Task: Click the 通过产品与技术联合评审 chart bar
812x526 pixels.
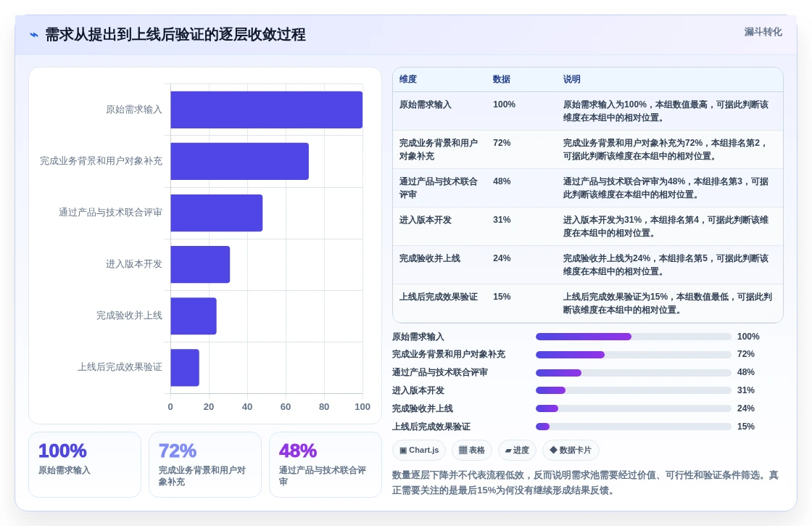Action: tap(217, 213)
